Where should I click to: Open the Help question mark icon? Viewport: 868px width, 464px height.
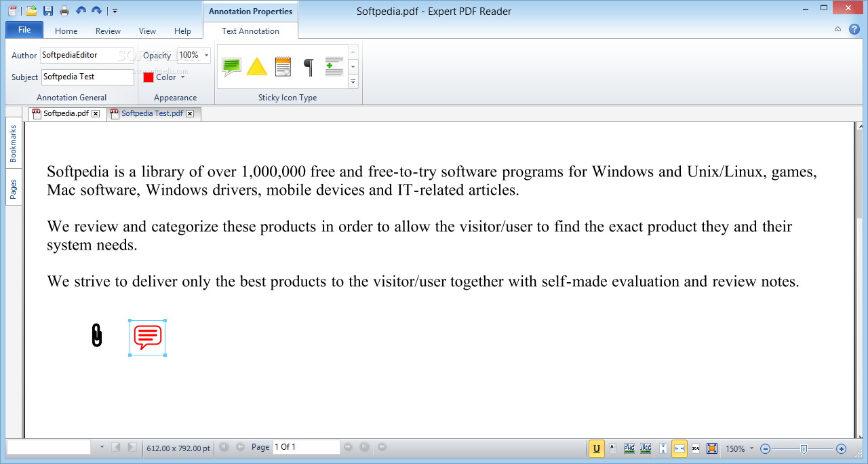coord(854,29)
